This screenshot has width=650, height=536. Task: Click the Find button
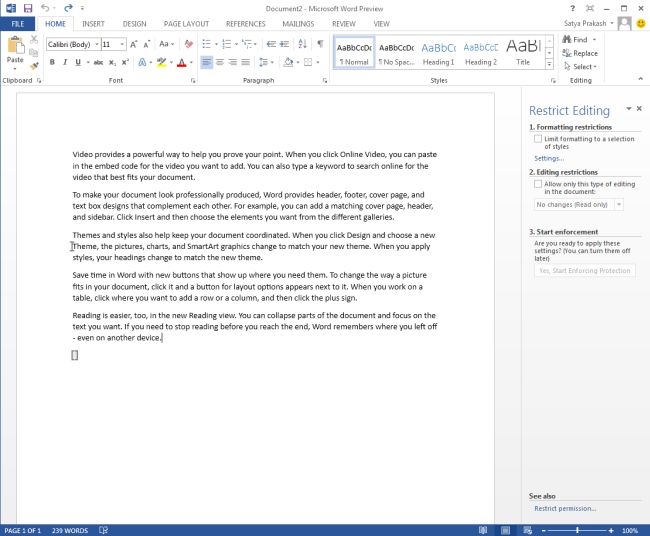[575, 39]
